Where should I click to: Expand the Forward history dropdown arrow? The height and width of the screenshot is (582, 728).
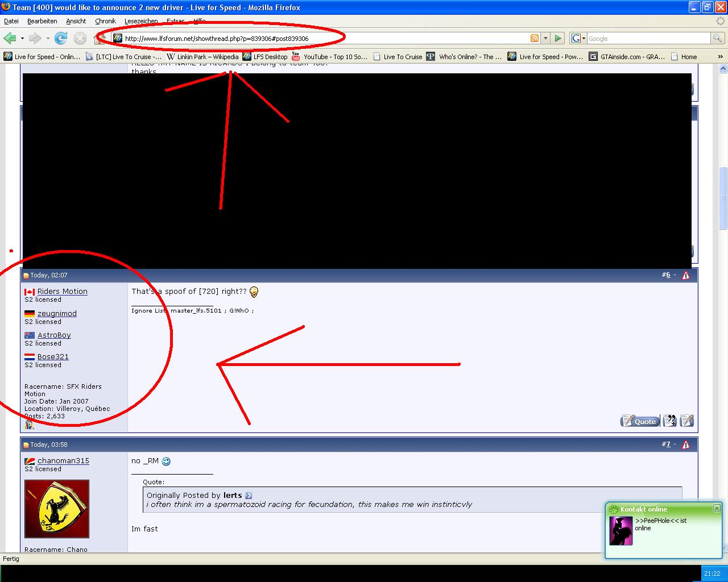(48, 38)
